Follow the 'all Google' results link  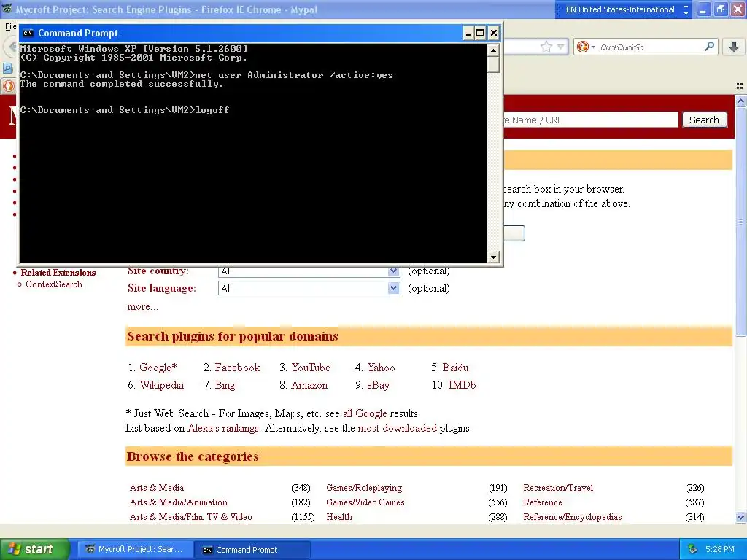[365, 413]
